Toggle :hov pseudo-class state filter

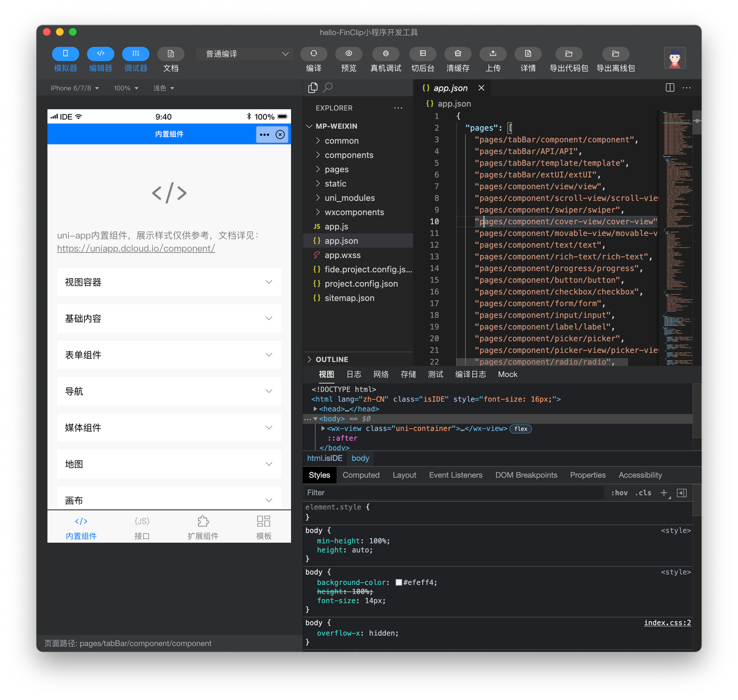[619, 492]
